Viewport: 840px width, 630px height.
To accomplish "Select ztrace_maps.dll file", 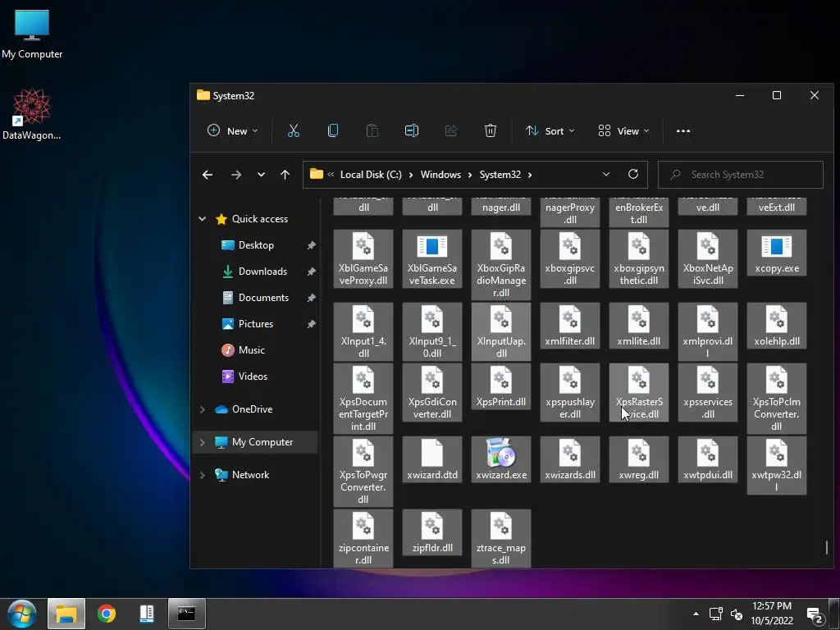I will pos(501,538).
